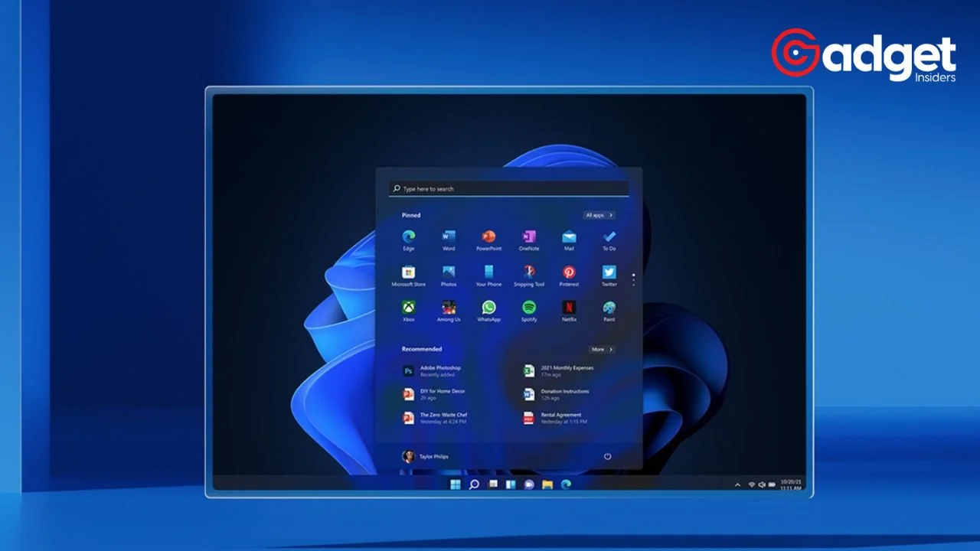
Task: Click the battery tray icon
Action: coord(772,485)
